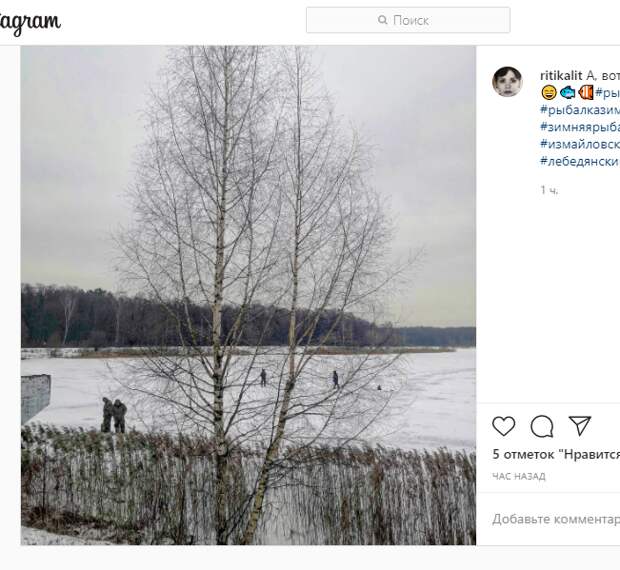The width and height of the screenshot is (620, 570).
Task: Click the blue fish emoji in the caption
Action: coord(567,92)
